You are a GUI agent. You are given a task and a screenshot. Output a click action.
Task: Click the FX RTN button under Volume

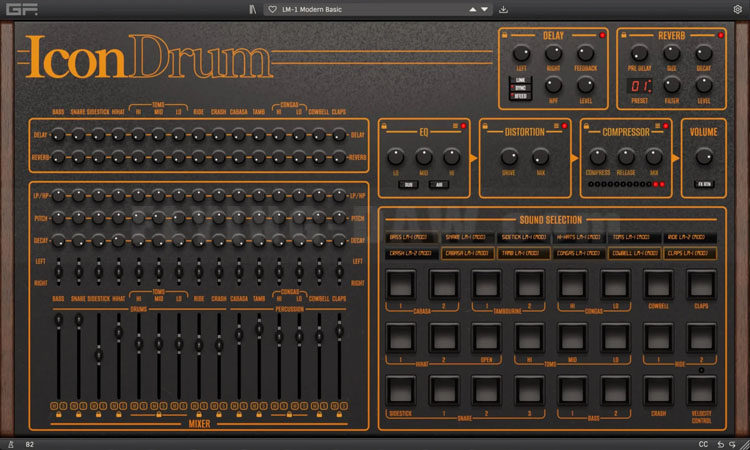point(704,184)
